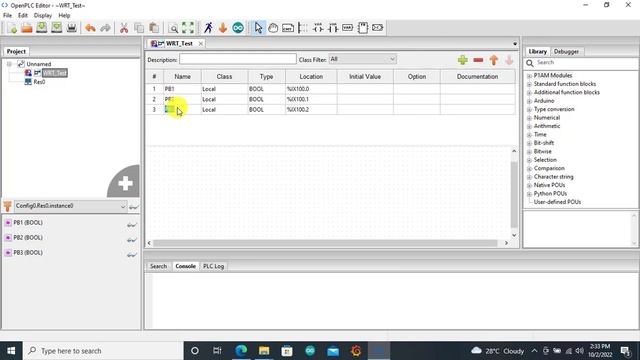Redo the last action
This screenshot has width=640, height=360.
click(105, 28)
